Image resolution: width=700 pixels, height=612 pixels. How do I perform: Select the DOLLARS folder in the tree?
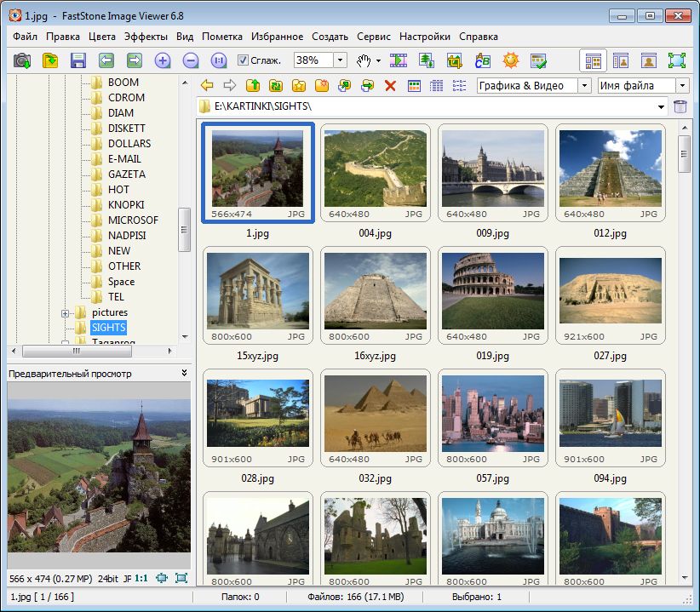[129, 144]
